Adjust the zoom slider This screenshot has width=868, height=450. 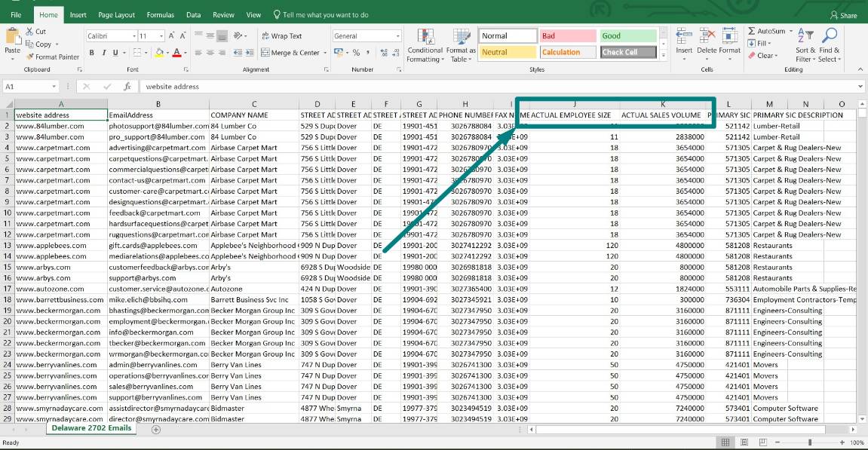point(810,442)
